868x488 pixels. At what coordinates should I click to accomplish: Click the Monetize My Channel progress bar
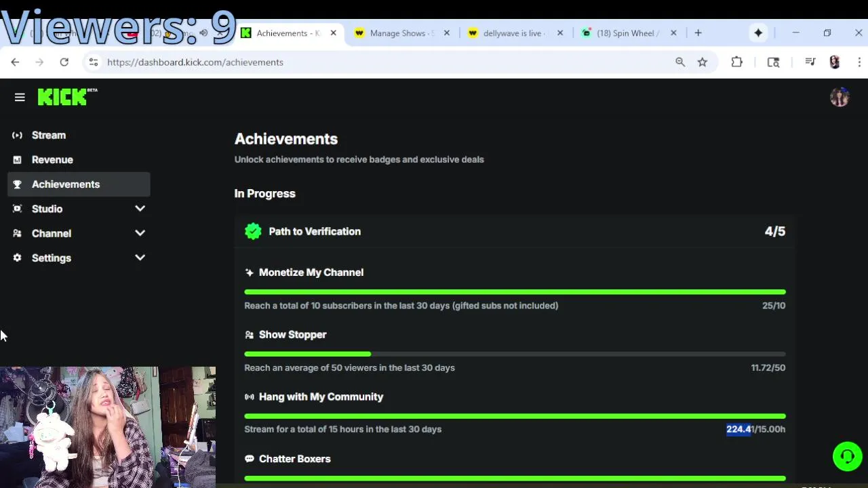[515, 292]
